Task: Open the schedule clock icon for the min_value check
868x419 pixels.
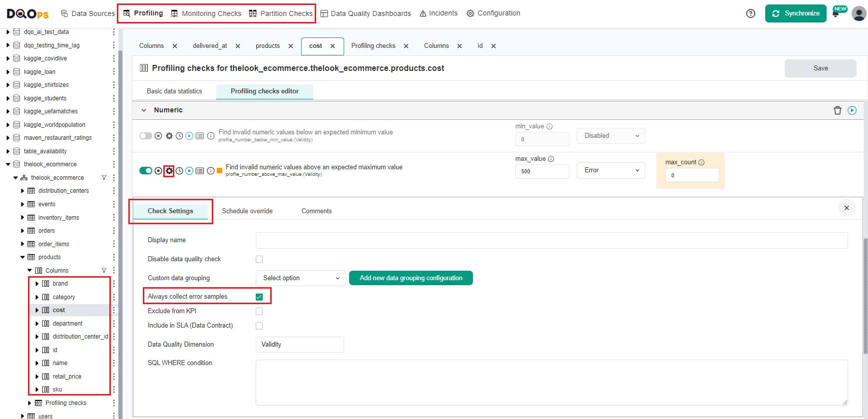Action: pyautogui.click(x=179, y=136)
